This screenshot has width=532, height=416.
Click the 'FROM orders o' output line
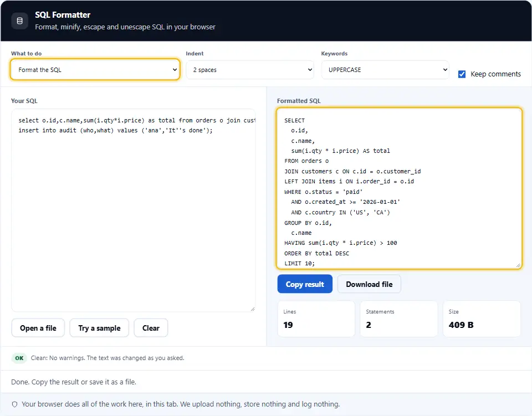(x=306, y=161)
